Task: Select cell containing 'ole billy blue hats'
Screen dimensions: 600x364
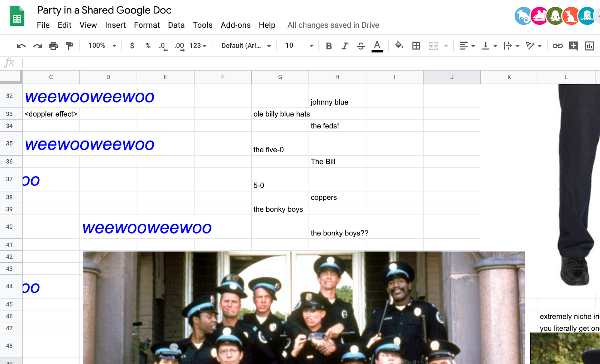Action: pos(280,114)
